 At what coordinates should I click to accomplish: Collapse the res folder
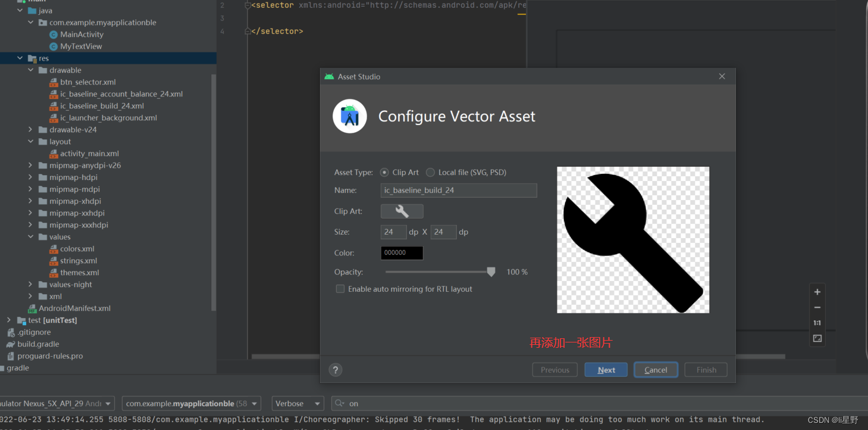pyautogui.click(x=20, y=58)
